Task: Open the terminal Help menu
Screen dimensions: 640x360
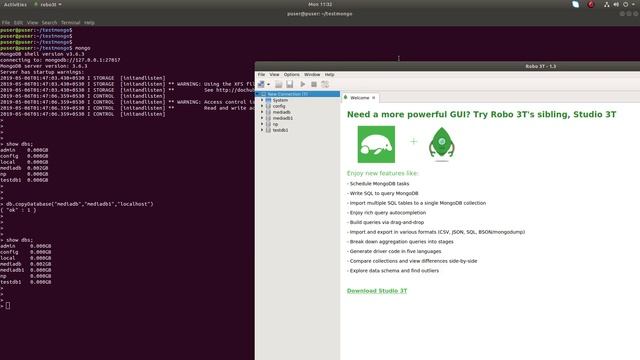Action: [x=89, y=23]
